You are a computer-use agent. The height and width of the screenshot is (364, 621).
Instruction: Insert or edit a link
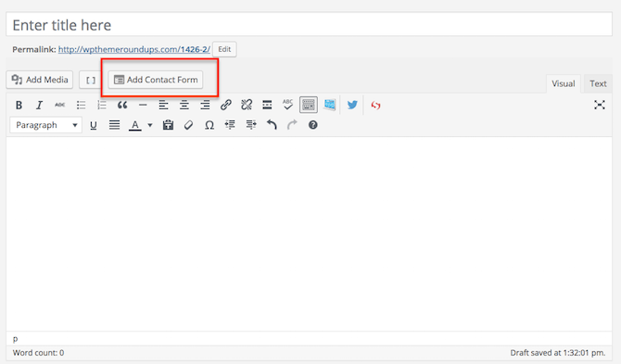tap(226, 106)
